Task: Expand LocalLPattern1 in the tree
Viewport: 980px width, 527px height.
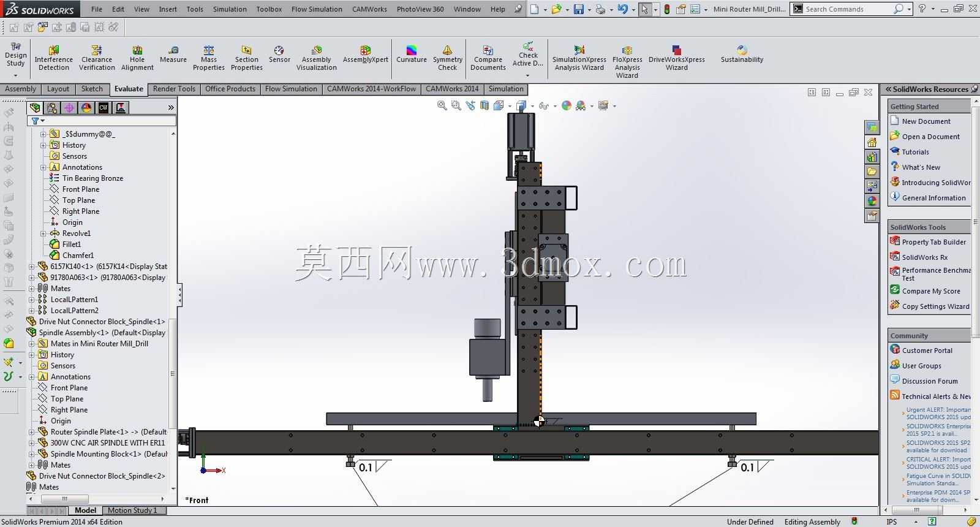Action: pyautogui.click(x=32, y=300)
